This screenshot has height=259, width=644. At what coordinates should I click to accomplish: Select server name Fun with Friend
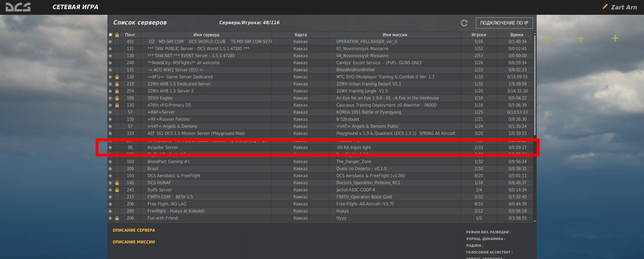point(163,218)
